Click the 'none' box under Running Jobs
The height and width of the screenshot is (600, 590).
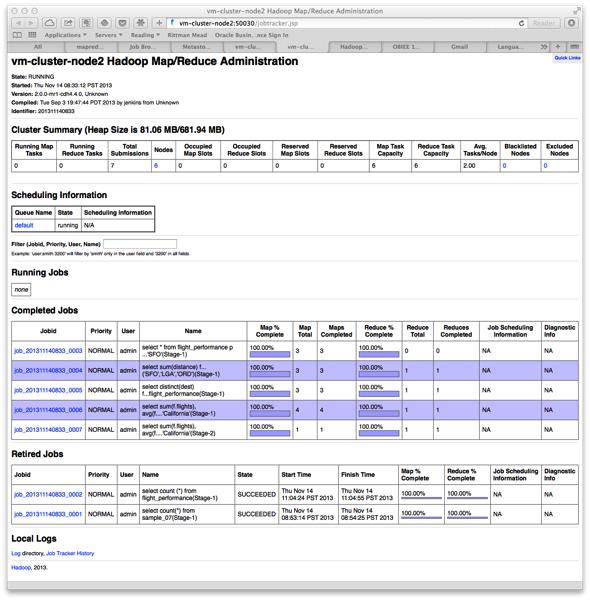coord(21,290)
